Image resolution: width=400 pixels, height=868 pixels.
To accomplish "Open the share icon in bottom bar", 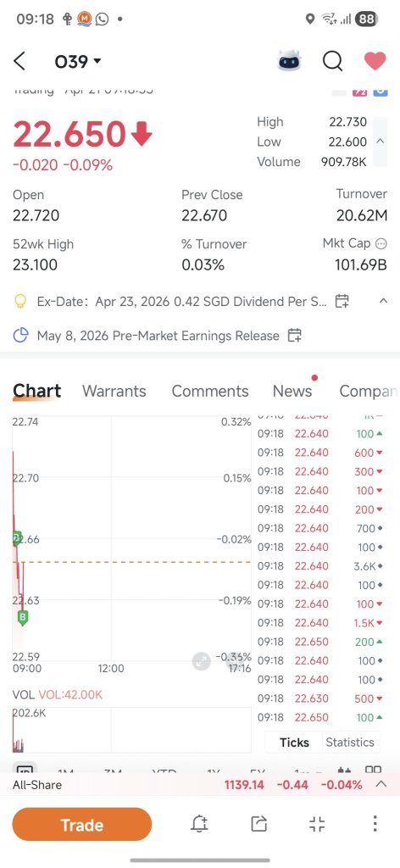I will click(259, 824).
